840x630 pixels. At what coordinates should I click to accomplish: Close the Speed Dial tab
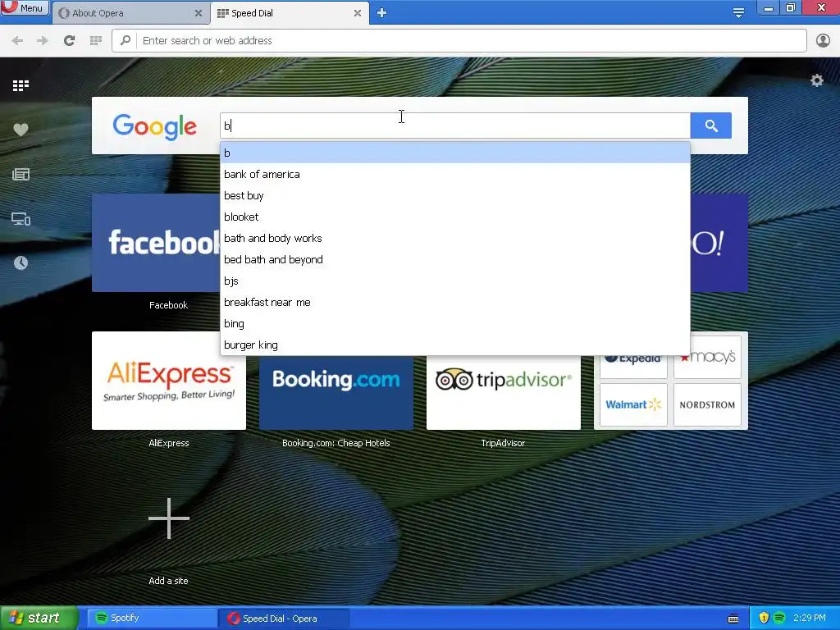(x=358, y=13)
